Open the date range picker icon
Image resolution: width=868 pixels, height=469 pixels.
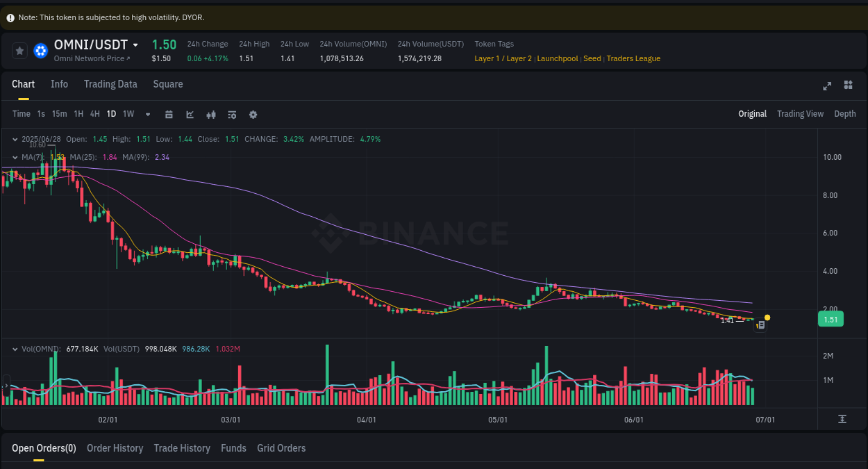click(169, 114)
